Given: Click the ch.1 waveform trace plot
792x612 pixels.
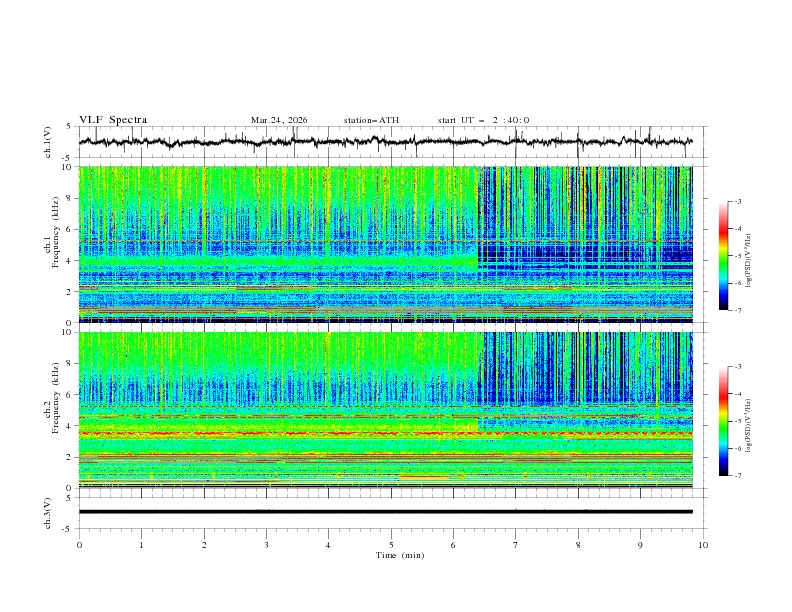Looking at the screenshot, I should pyautogui.click(x=386, y=142).
